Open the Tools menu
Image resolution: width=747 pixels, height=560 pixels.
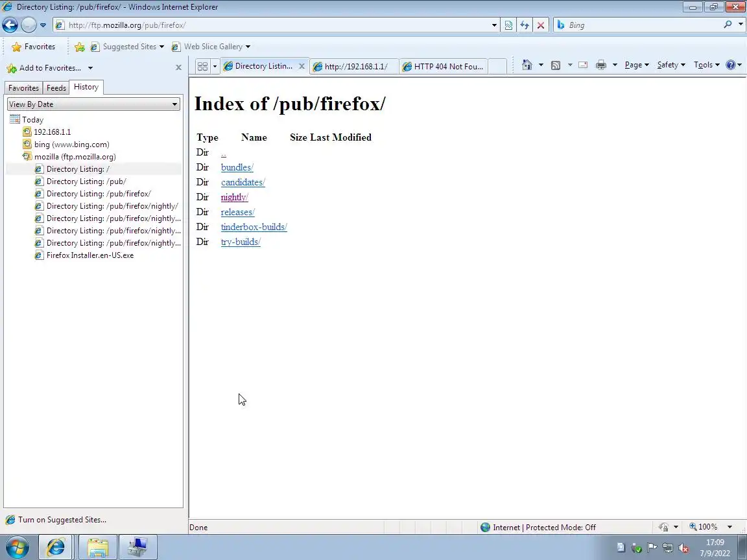[x=707, y=65]
